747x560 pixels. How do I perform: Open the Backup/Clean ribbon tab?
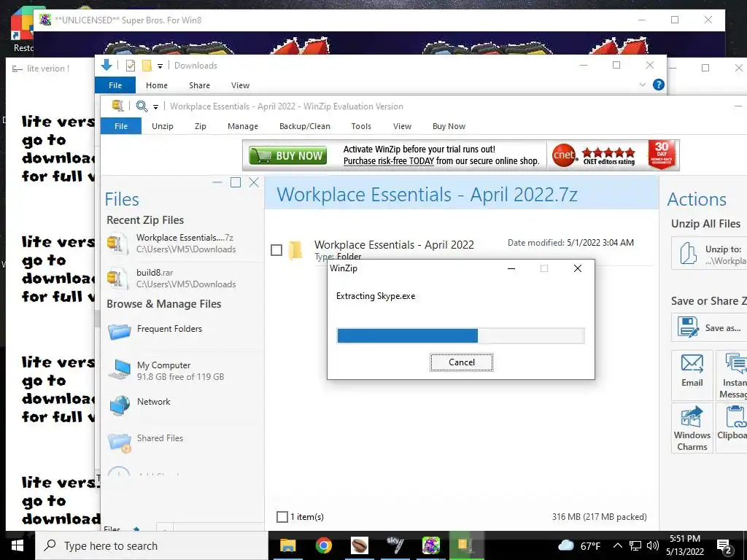tap(304, 126)
